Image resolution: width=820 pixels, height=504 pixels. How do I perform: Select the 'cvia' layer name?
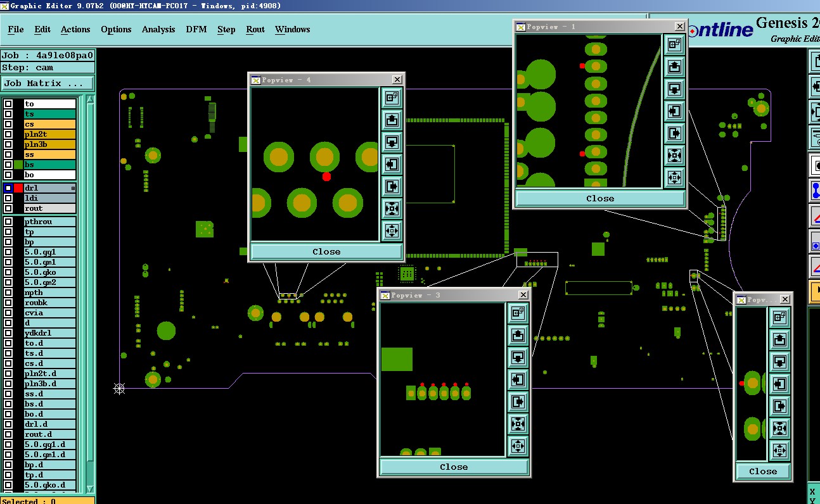pyautogui.click(x=49, y=313)
